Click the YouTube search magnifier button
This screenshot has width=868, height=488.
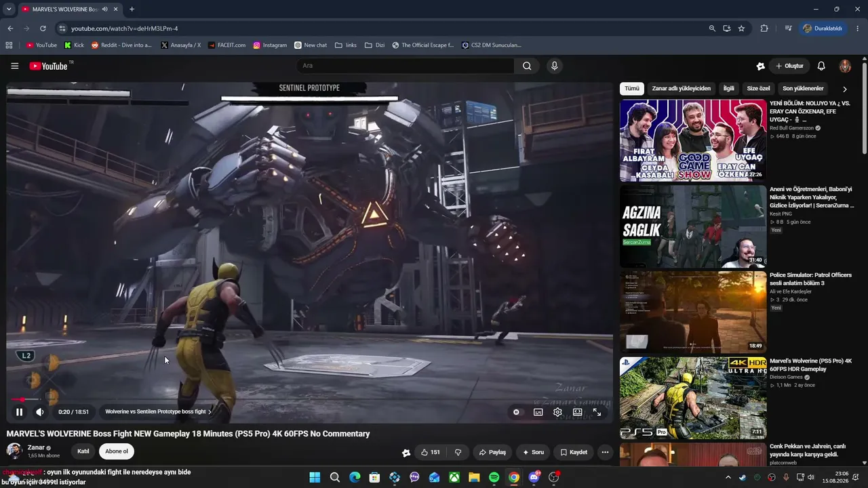click(x=527, y=66)
